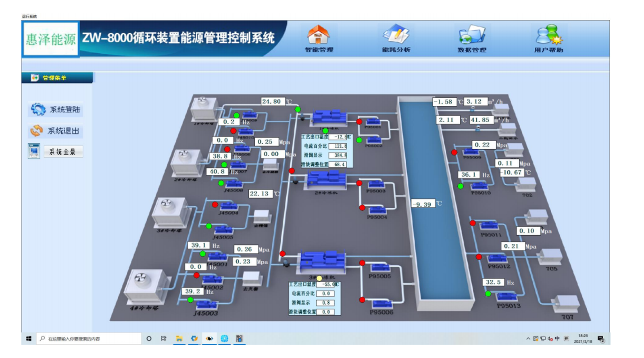Click the 系统全景 system overview button
The height and width of the screenshot is (358, 644).
tap(63, 152)
